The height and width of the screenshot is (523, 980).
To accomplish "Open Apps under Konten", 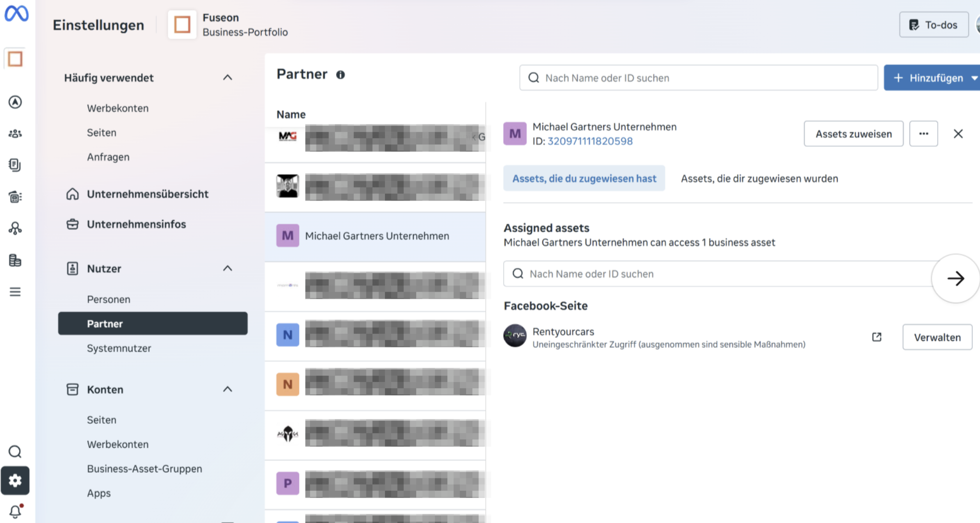I will coord(99,493).
